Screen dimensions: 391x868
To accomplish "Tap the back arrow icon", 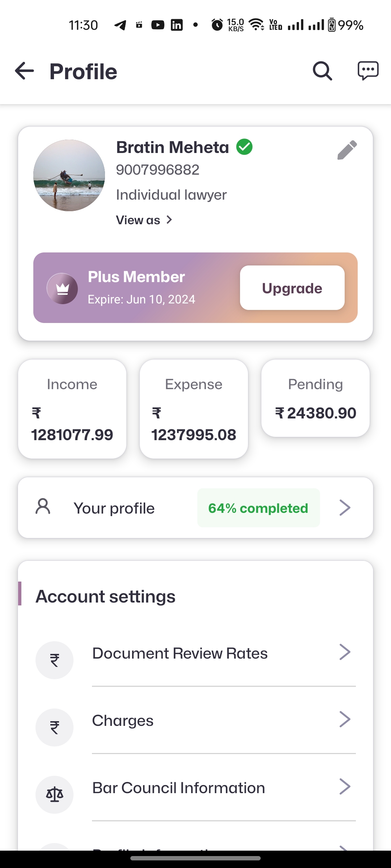I will [x=24, y=71].
